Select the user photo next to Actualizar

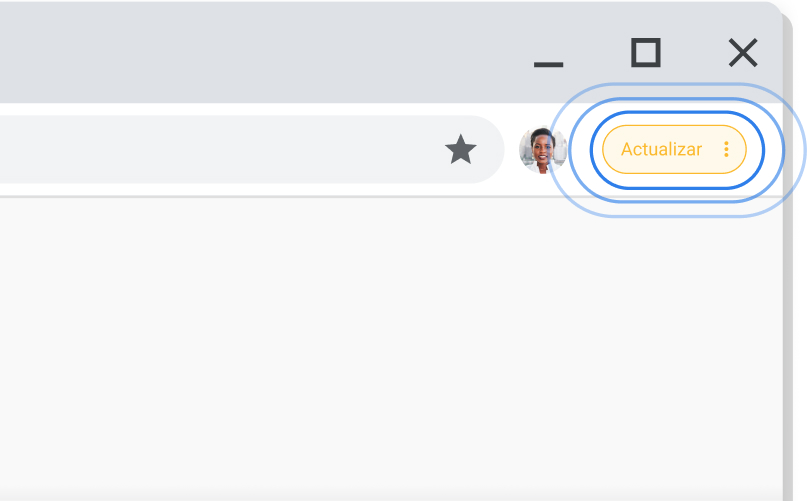coord(542,150)
